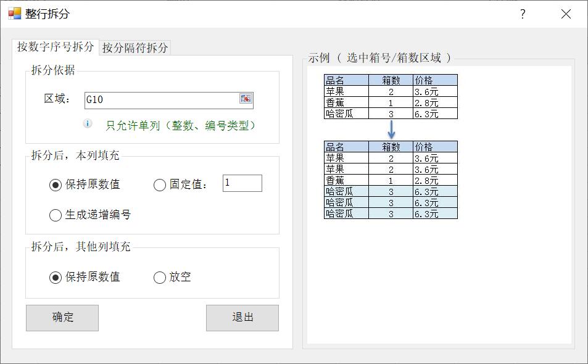
Task: Click 箱数 header in top example table
Action: point(391,80)
